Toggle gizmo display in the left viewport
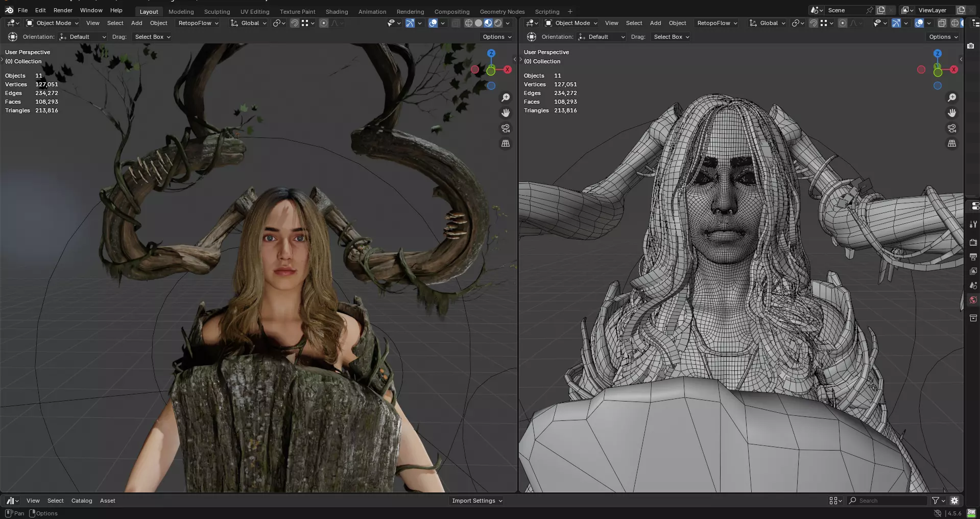980x519 pixels. click(x=410, y=23)
